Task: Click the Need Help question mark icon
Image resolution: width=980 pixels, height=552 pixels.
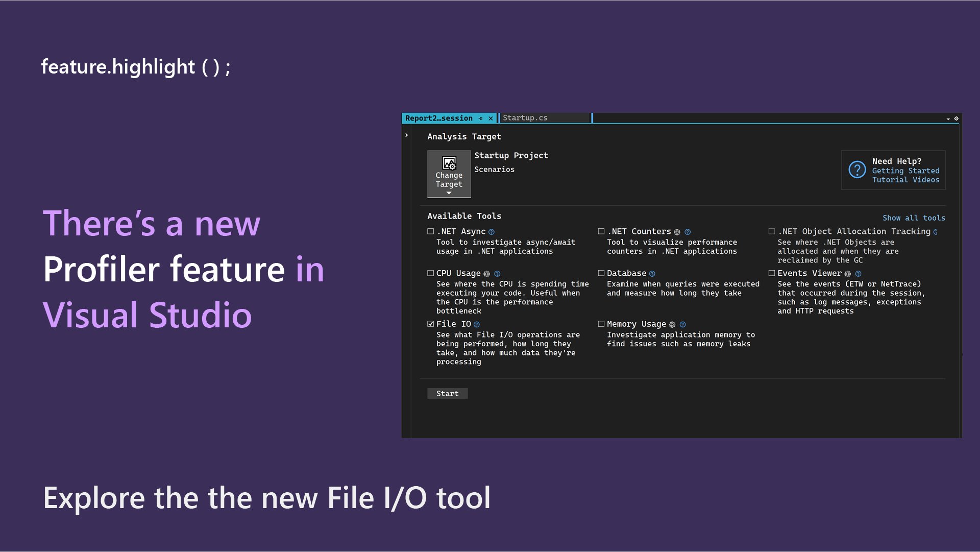Action: coord(857,170)
